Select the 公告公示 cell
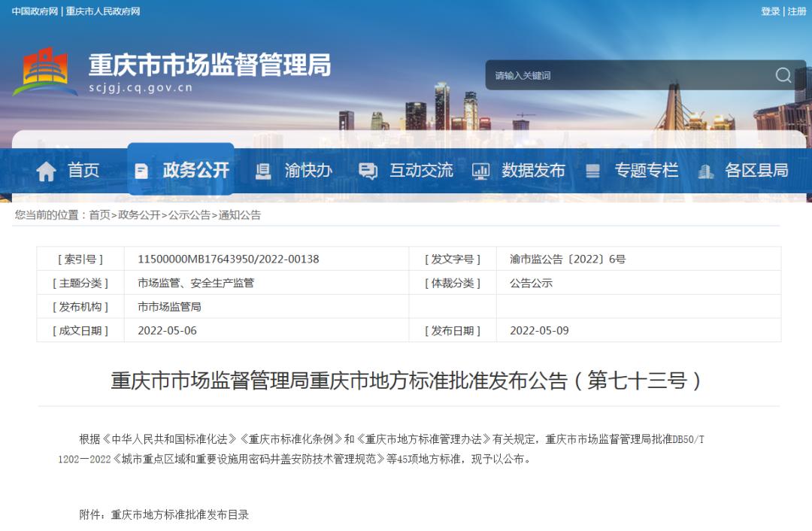812x531 pixels. click(531, 283)
